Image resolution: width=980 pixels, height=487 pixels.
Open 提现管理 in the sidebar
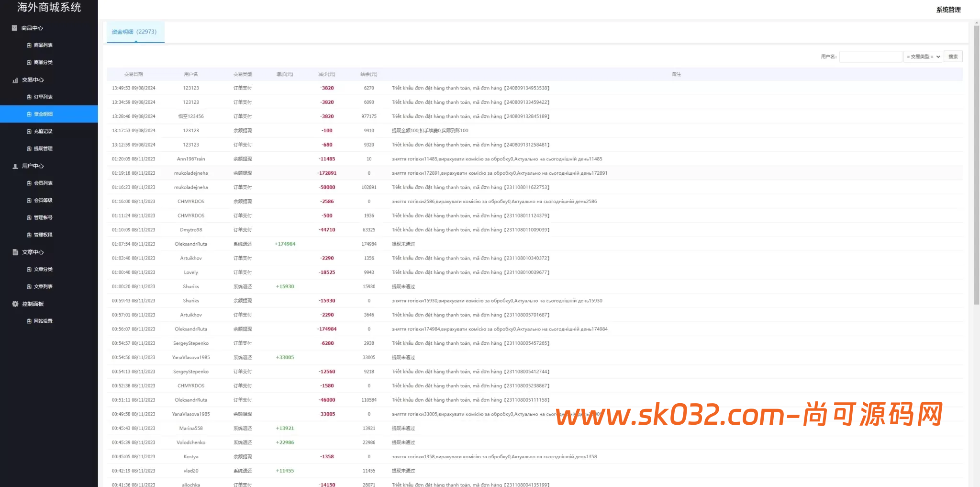pos(43,149)
